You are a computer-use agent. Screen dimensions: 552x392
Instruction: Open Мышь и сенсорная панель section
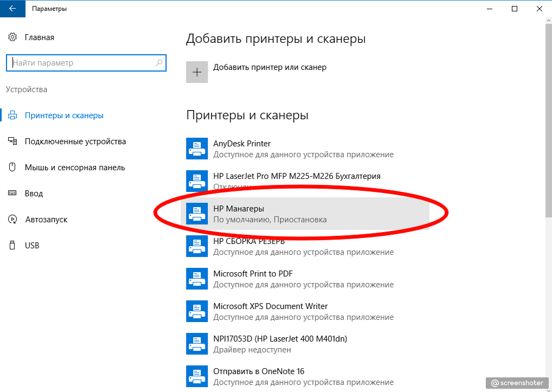pyautogui.click(x=75, y=168)
